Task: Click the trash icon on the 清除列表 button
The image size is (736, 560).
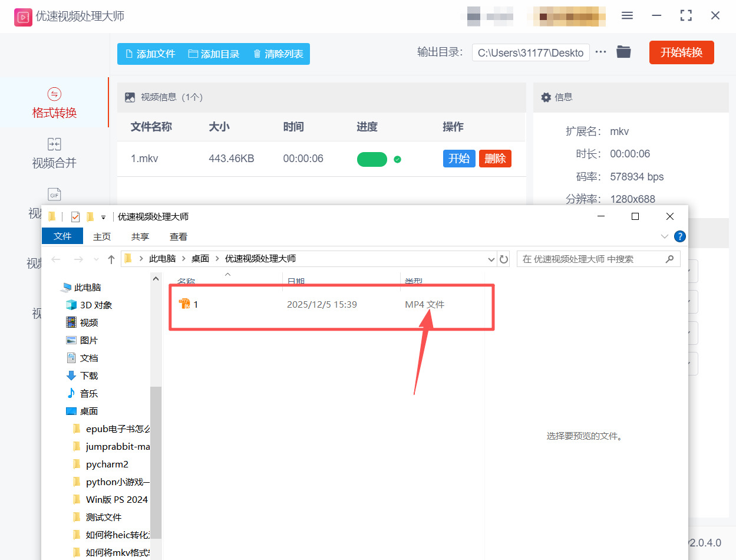Action: pyautogui.click(x=257, y=53)
